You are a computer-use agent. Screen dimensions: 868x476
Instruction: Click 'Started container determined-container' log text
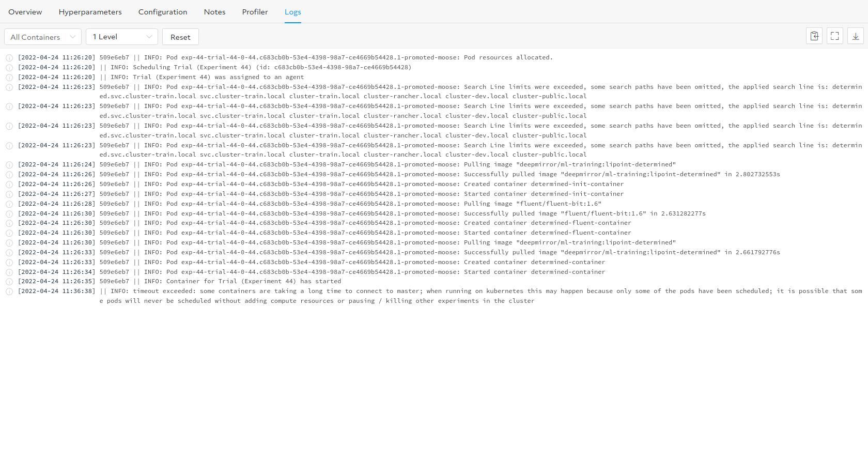point(534,272)
